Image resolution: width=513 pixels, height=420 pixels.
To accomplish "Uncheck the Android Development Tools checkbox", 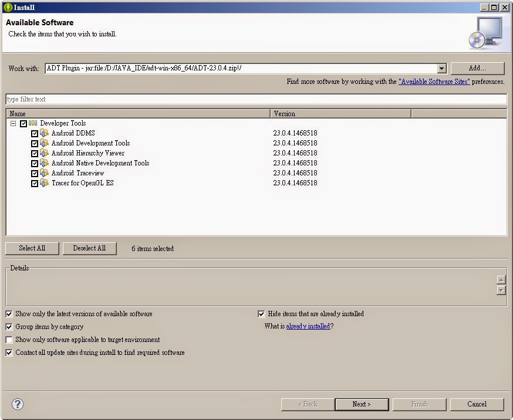I will [35, 144].
